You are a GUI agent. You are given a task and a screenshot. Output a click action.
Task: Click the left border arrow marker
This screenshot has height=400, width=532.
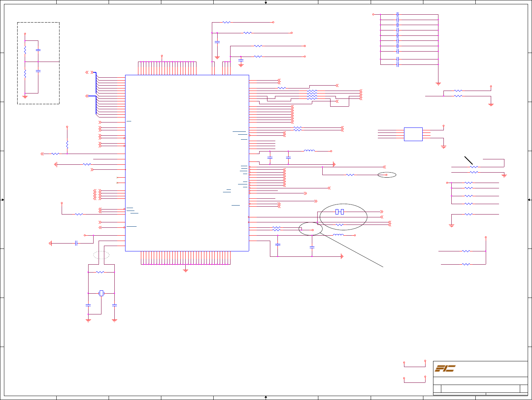(x=3, y=200)
